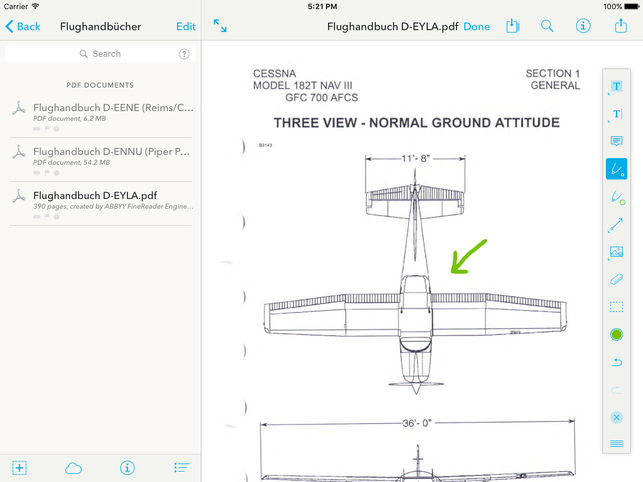This screenshot has height=482, width=643.
Task: Select the freehand highlighter pen tool
Action: 616,197
